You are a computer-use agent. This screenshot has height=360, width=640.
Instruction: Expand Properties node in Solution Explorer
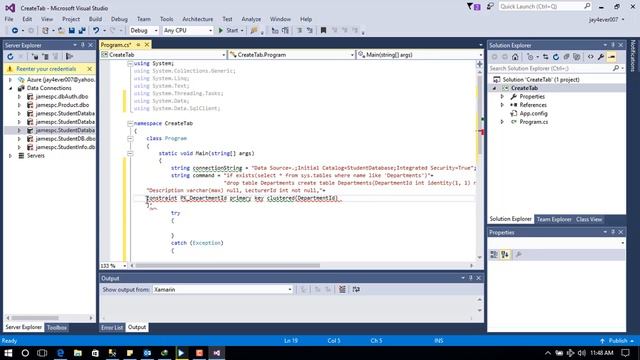pyautogui.click(x=502, y=97)
